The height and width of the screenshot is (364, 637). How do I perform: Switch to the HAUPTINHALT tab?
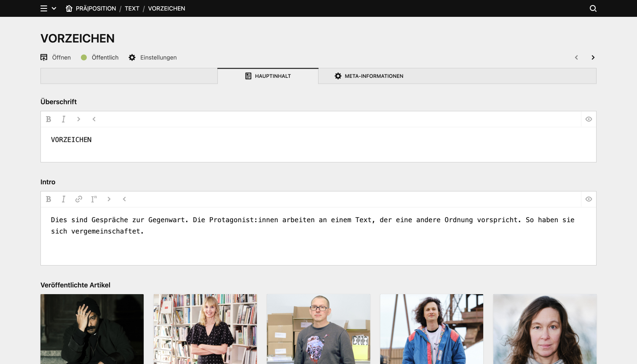[x=268, y=76]
